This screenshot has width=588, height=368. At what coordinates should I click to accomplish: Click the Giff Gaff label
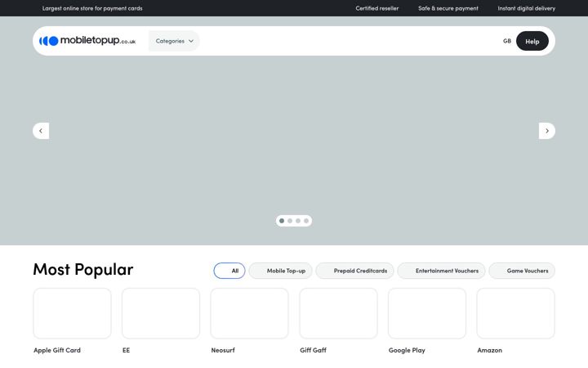pyautogui.click(x=313, y=350)
